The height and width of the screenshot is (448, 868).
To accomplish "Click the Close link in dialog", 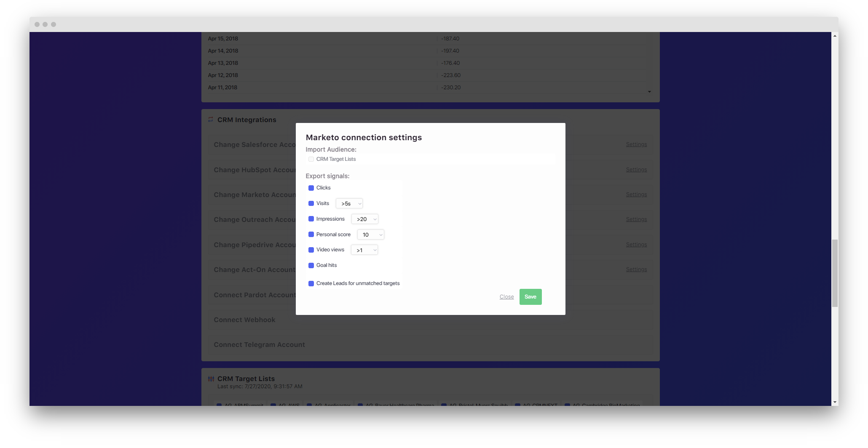I will pos(506,297).
